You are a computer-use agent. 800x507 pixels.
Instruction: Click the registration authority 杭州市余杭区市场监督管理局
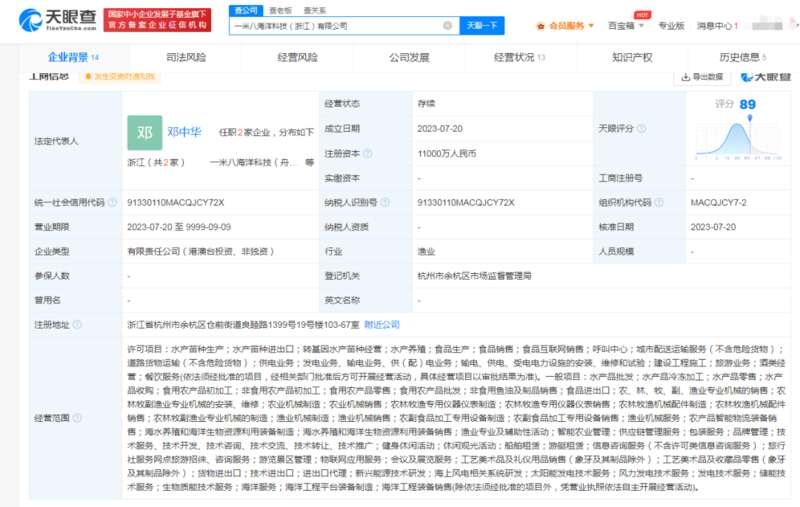pyautogui.click(x=474, y=276)
